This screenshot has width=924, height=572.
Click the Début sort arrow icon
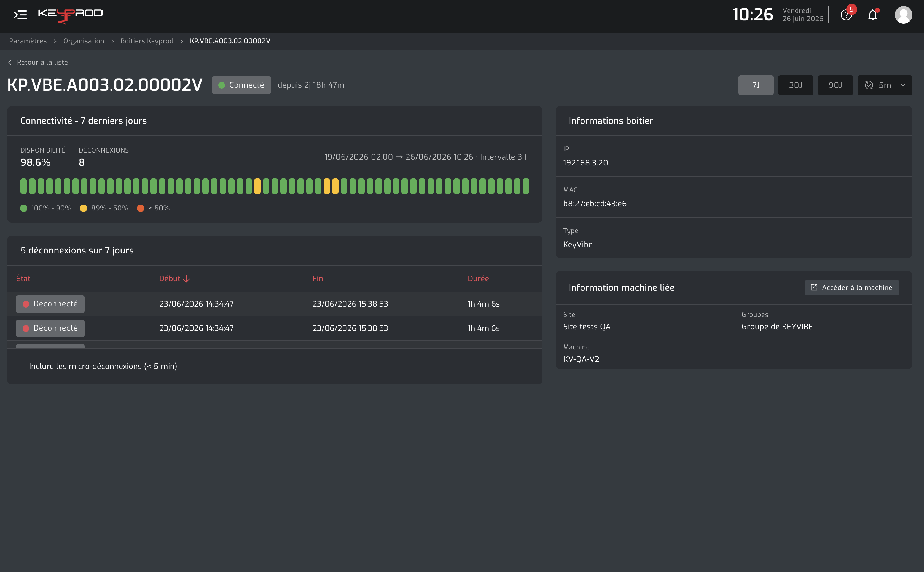[x=186, y=279]
